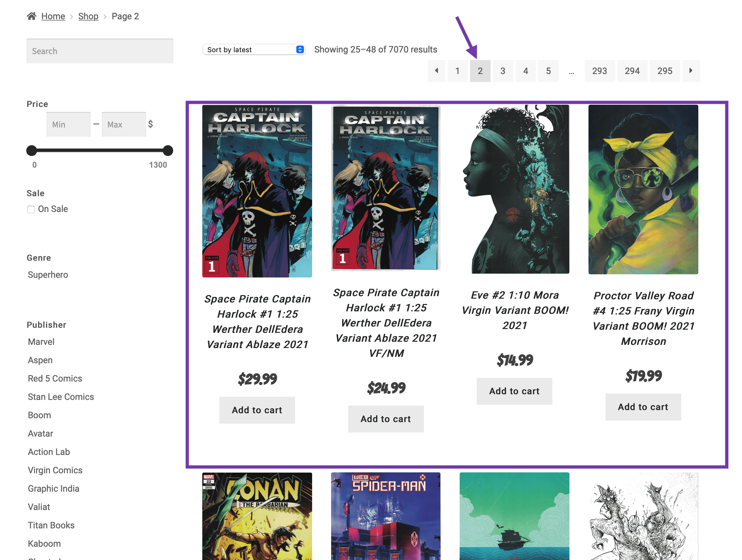The image size is (742, 560).
Task: Click the Min price field
Action: [68, 124]
